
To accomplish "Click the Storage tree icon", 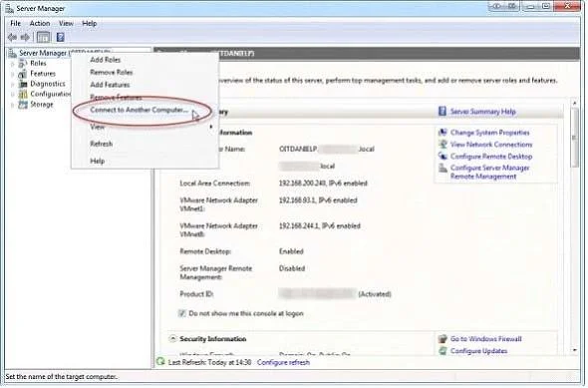I will (x=23, y=105).
